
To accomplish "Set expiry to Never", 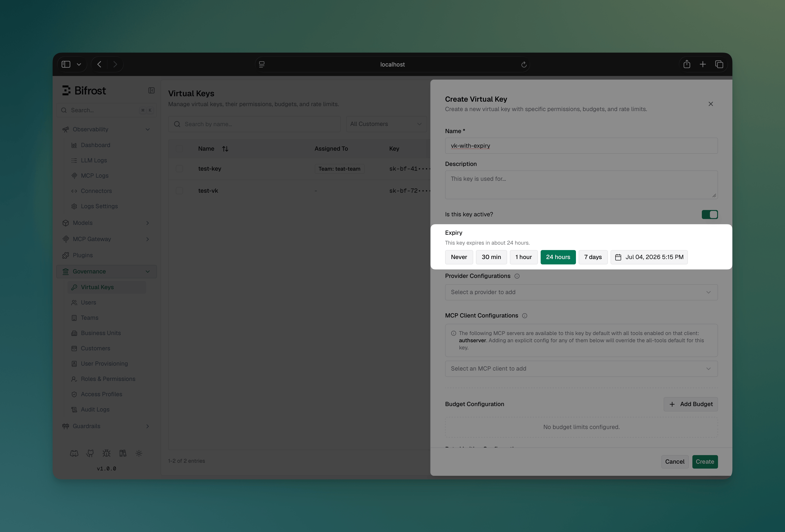I will tap(459, 257).
